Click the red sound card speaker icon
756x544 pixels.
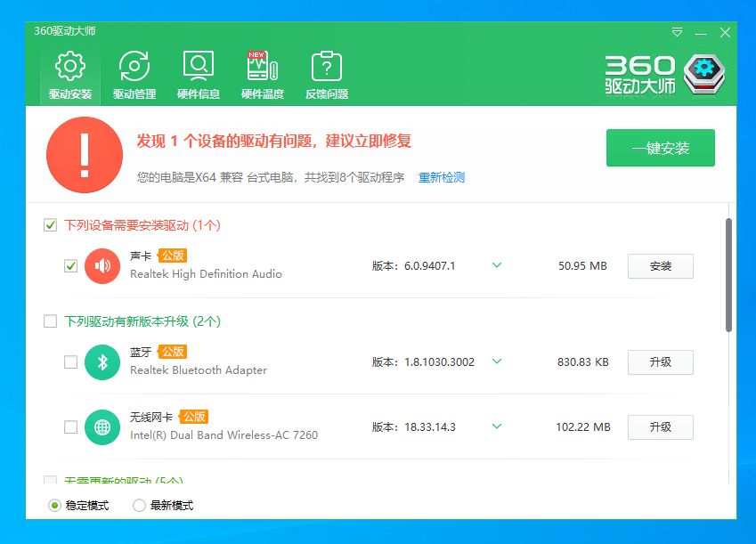(102, 265)
